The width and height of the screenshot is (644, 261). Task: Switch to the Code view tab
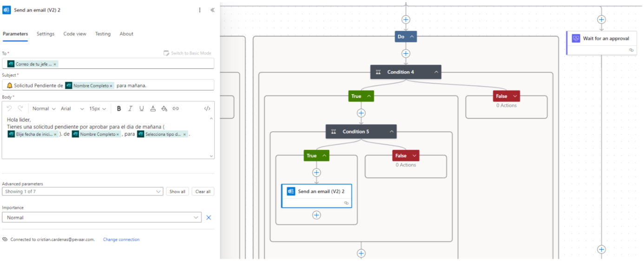75,34
